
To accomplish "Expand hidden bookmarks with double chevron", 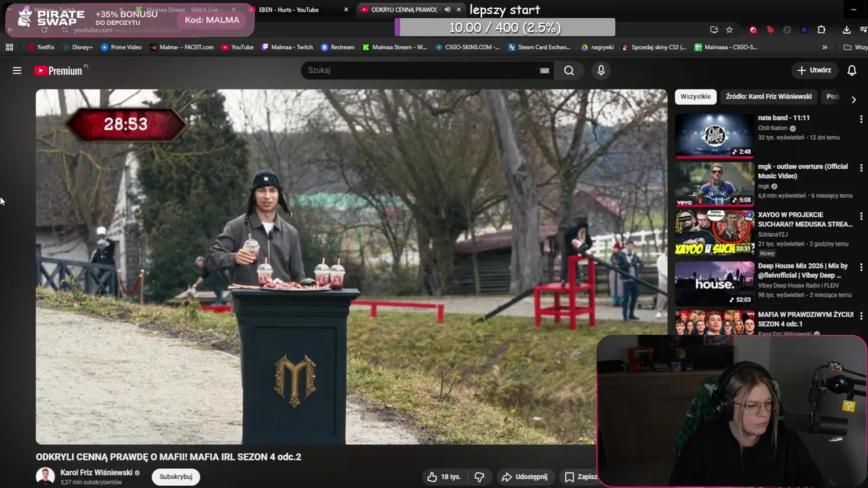I will tap(825, 47).
